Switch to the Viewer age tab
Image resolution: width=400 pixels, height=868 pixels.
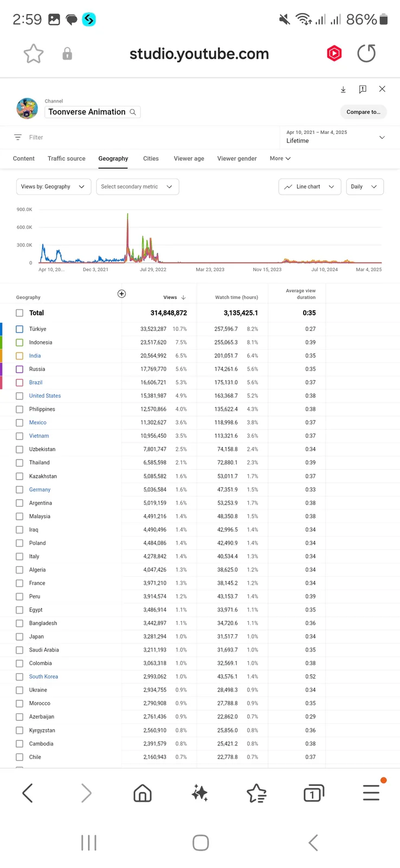pyautogui.click(x=189, y=158)
